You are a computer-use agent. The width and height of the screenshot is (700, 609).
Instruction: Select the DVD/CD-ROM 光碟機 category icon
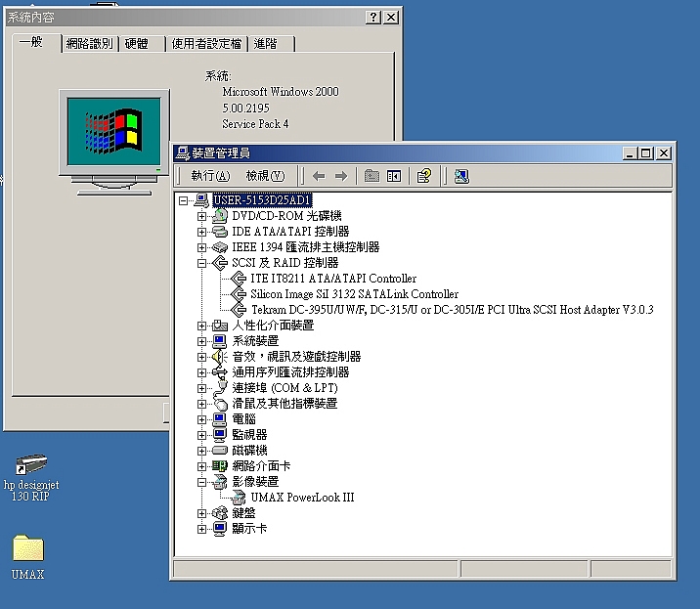click(219, 216)
